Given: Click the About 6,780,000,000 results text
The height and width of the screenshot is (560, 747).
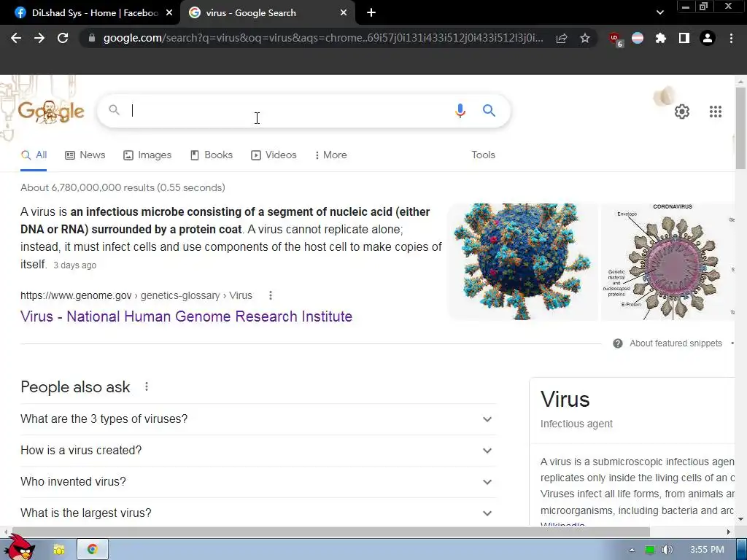Looking at the screenshot, I should coord(123,187).
